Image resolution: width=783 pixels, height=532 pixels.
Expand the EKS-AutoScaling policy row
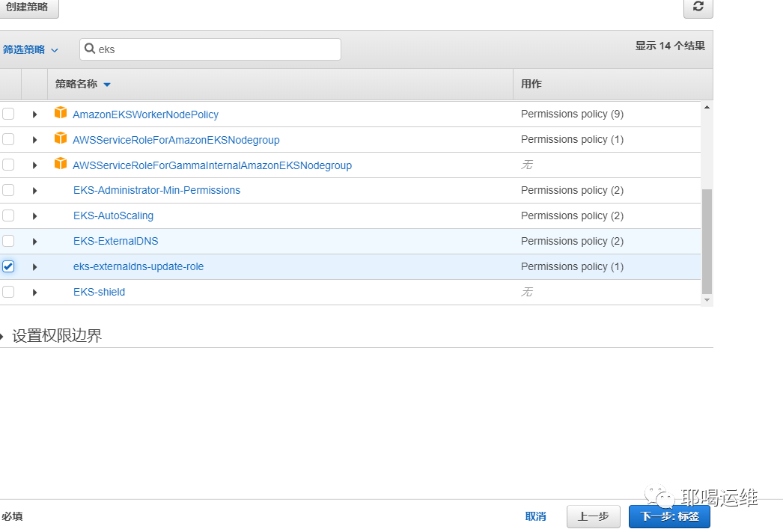[34, 215]
